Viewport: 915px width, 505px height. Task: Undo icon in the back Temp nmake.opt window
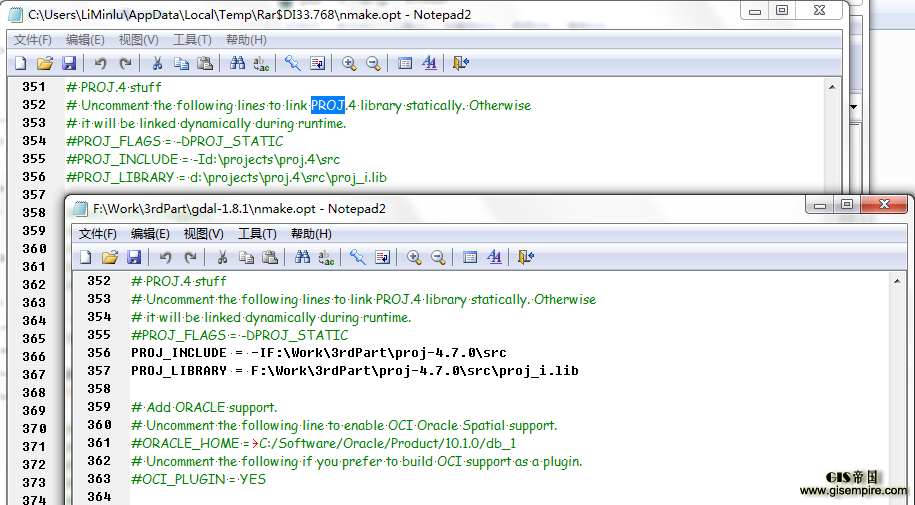[100, 63]
